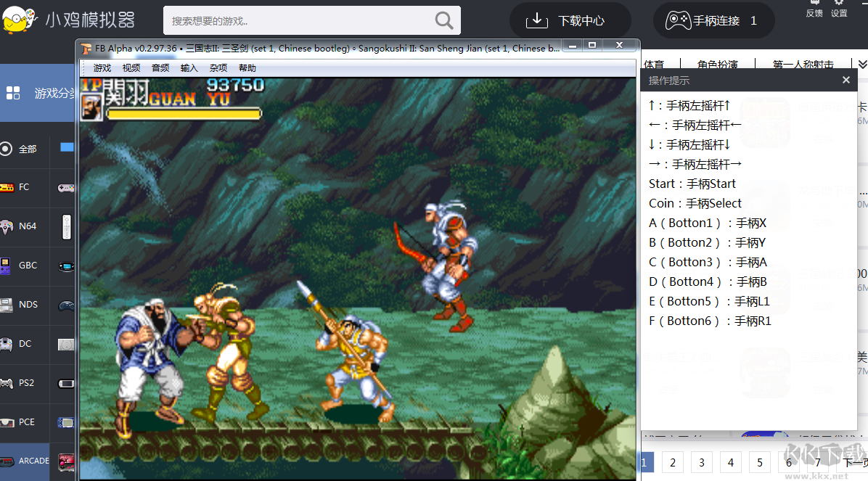This screenshot has width=868, height=481.
Task: Click the 'F ( Botton6 ) ：手柄R1' line
Action: (x=710, y=321)
